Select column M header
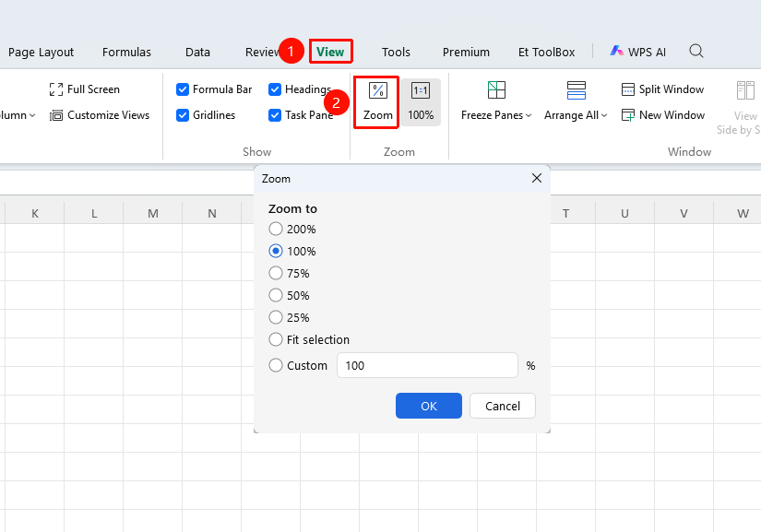This screenshot has width=761, height=532. 153,213
